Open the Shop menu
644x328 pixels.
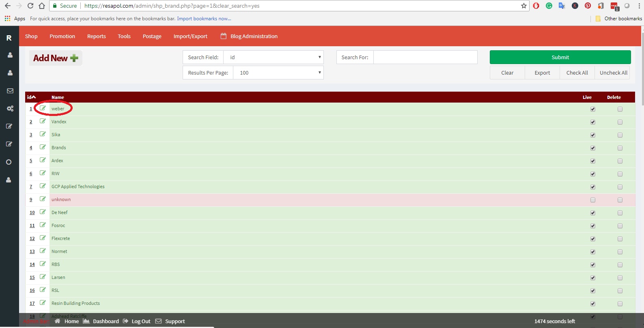pos(31,36)
